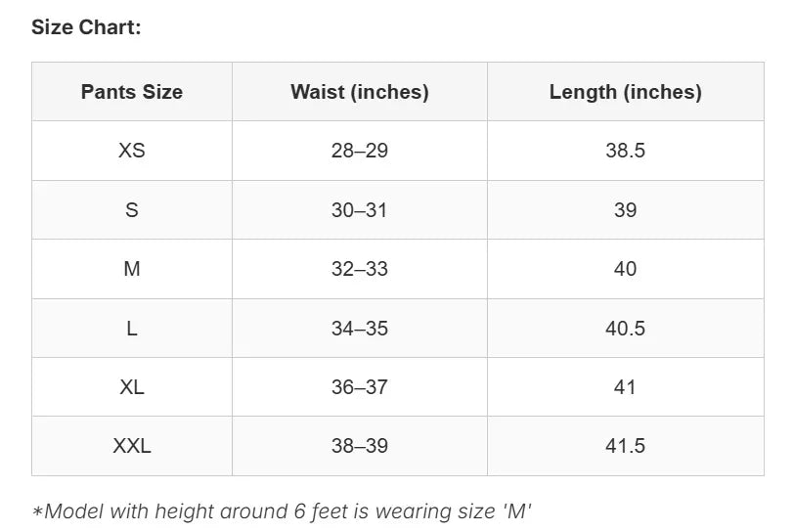
Task: Select the XS size cell
Action: pos(132,151)
